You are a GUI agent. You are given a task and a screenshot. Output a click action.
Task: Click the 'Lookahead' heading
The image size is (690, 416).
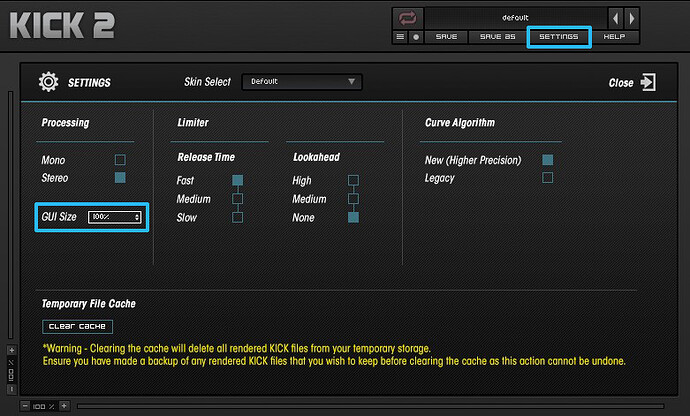(x=316, y=157)
